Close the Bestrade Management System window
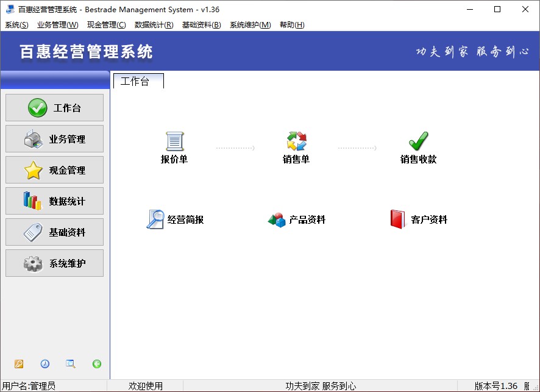Image resolution: width=540 pixels, height=392 pixels. click(525, 9)
